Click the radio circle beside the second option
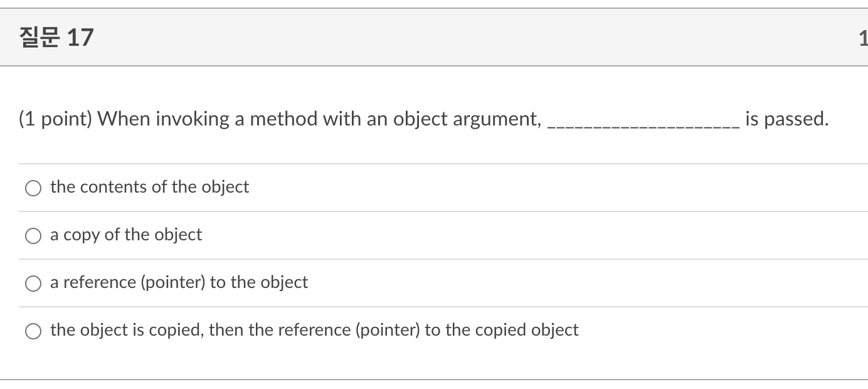The image size is (868, 389). click(x=33, y=235)
